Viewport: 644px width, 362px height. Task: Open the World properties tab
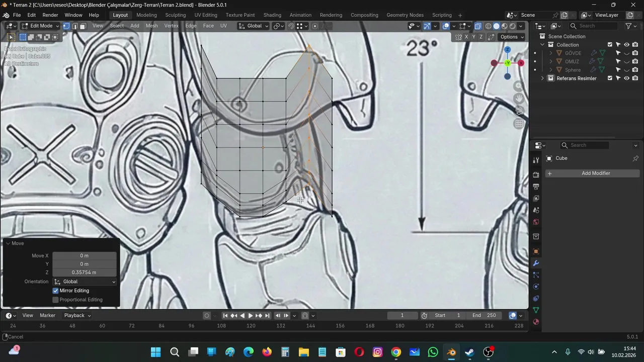coord(536,222)
